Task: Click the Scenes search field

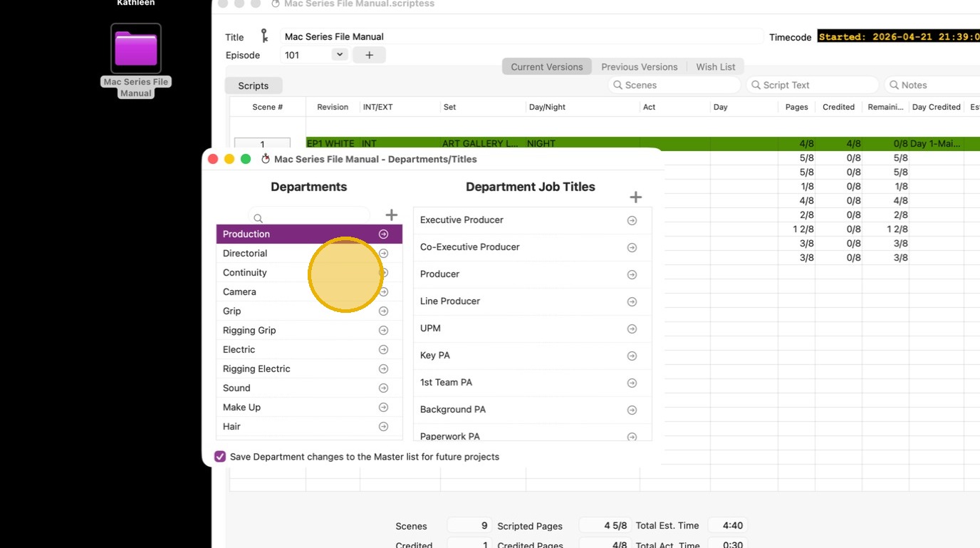Action: [673, 85]
